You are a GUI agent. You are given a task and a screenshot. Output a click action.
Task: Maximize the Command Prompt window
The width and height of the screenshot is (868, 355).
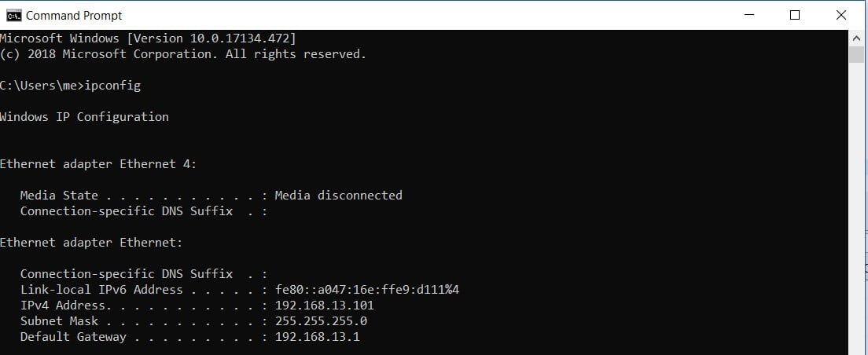click(795, 15)
